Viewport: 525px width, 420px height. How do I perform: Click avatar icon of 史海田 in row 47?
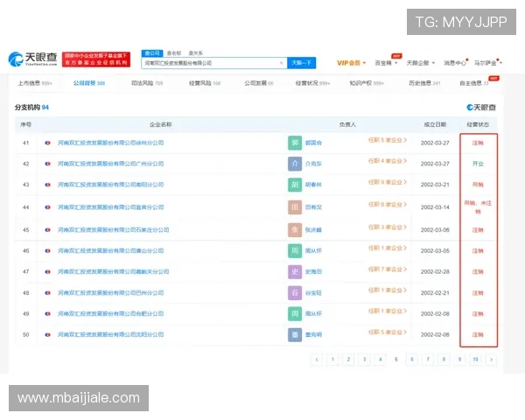click(295, 270)
